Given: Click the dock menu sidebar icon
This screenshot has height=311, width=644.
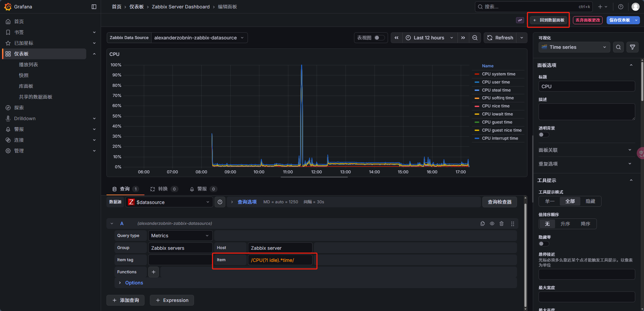Looking at the screenshot, I should 94,7.
